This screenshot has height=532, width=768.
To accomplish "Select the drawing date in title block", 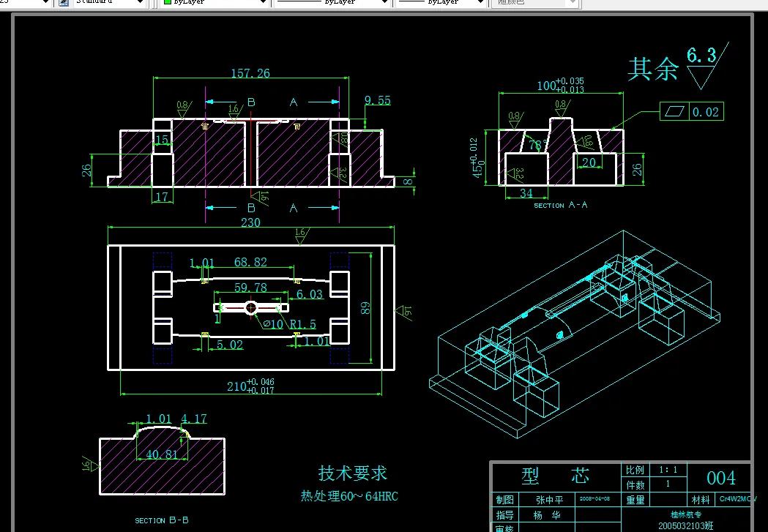I will pos(594,499).
